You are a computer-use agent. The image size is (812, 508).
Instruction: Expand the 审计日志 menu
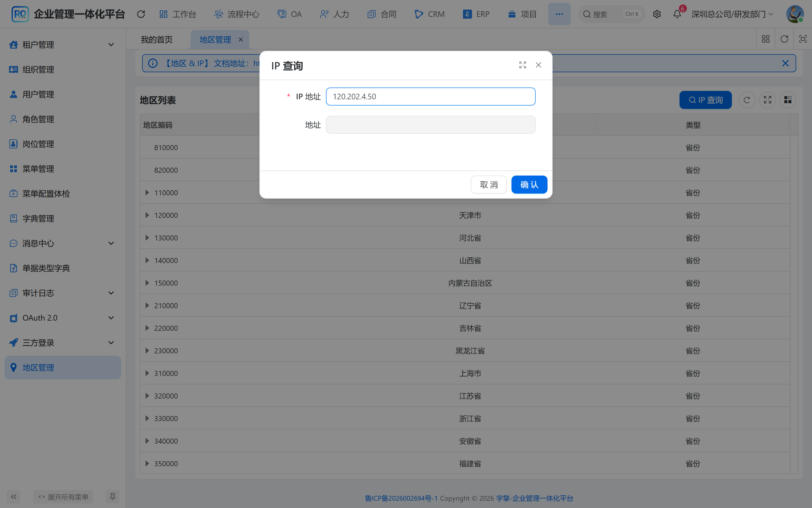pos(63,293)
